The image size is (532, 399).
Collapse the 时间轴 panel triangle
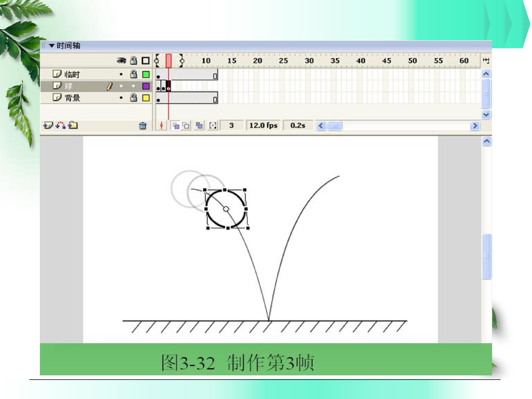pos(52,45)
